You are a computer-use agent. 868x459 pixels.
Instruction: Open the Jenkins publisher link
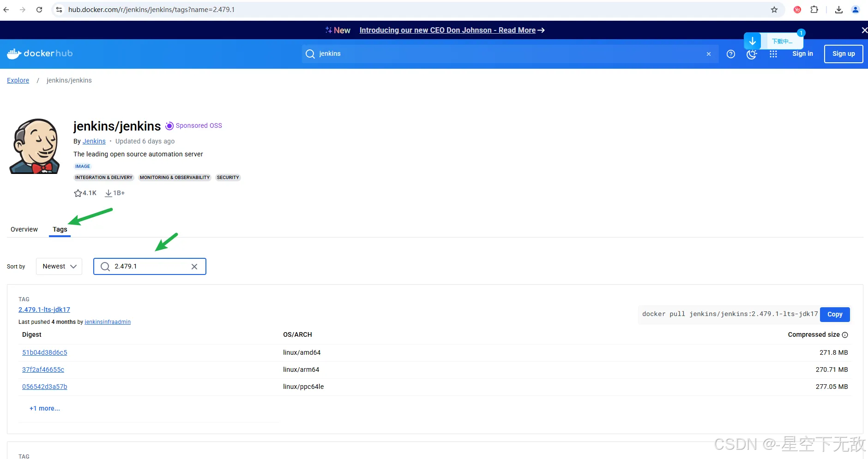[x=94, y=141]
